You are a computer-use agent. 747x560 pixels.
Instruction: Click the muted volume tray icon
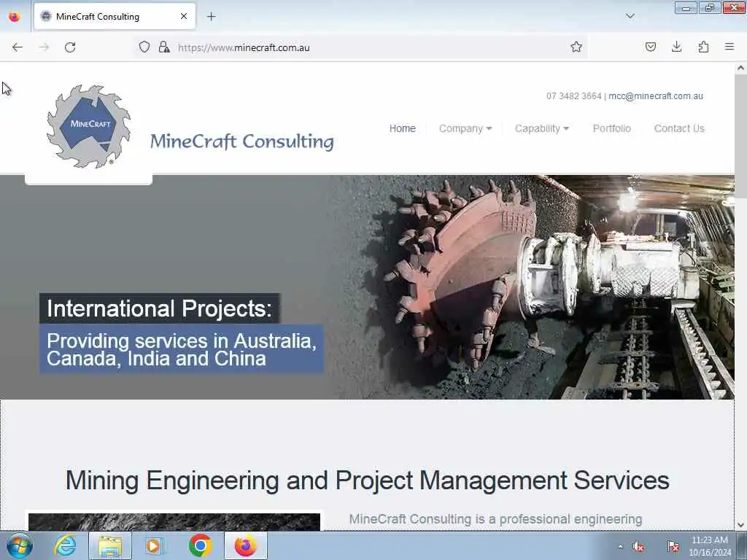(x=639, y=547)
